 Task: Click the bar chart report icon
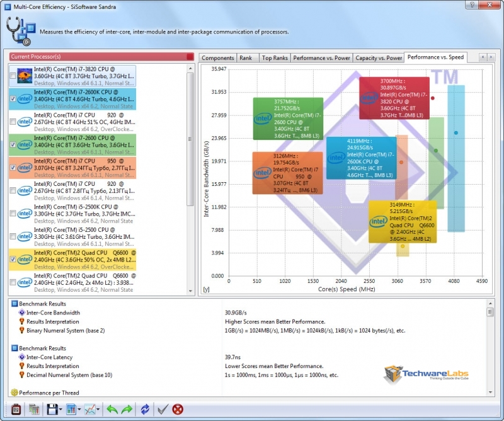[71, 409]
